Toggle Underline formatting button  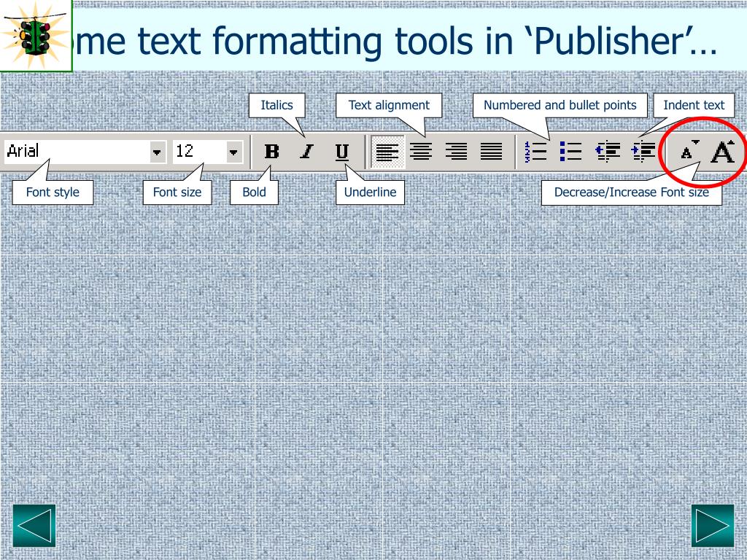point(342,152)
